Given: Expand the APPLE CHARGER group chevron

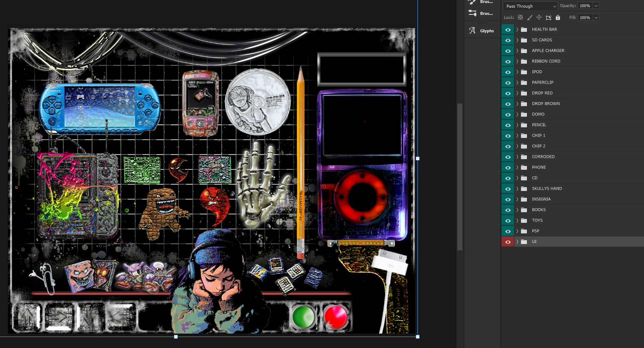Looking at the screenshot, I should tap(517, 51).
